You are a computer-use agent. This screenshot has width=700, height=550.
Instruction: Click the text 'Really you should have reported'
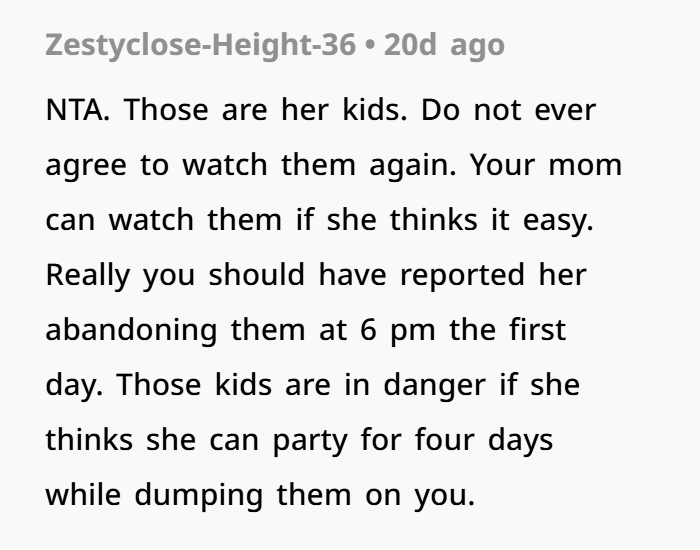(x=285, y=275)
